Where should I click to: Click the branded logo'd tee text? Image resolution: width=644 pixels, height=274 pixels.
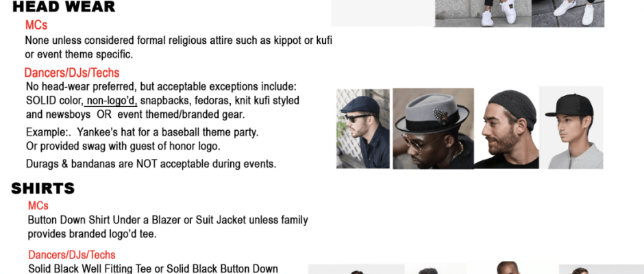coord(112,234)
